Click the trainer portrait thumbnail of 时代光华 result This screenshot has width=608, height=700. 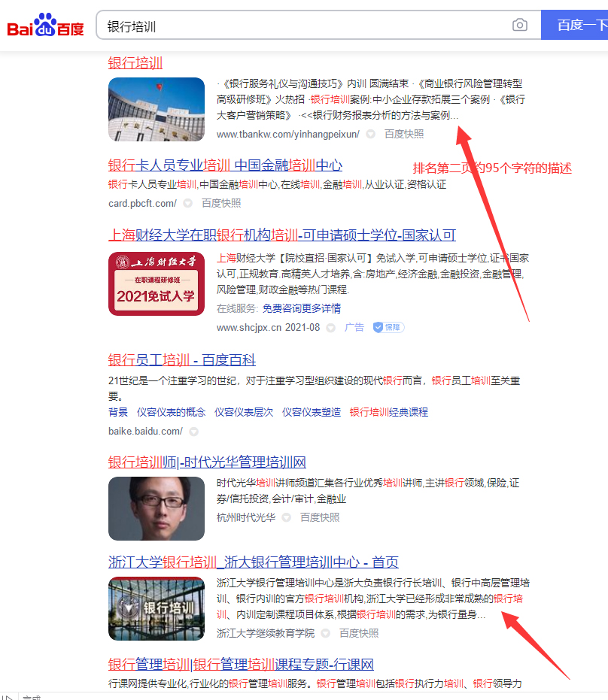click(x=156, y=509)
